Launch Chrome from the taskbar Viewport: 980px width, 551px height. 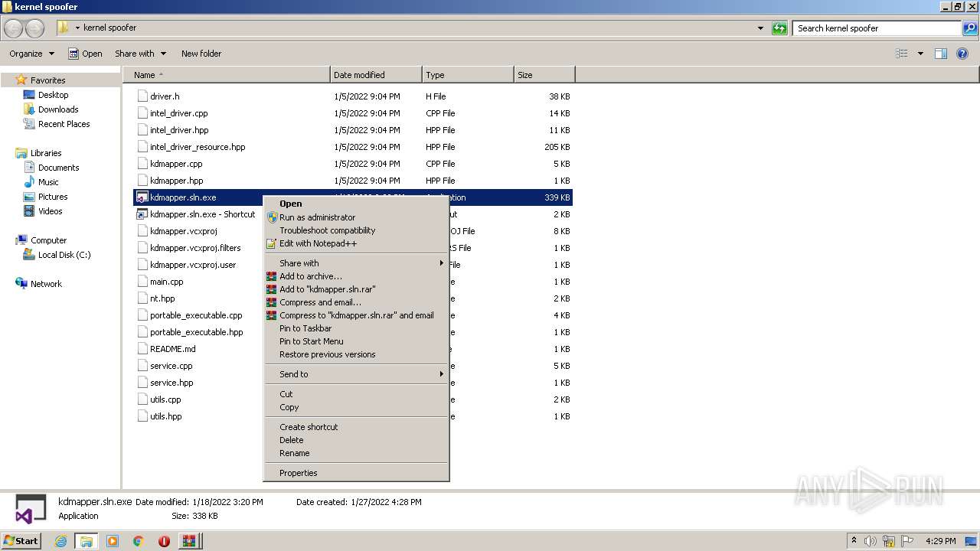click(139, 541)
